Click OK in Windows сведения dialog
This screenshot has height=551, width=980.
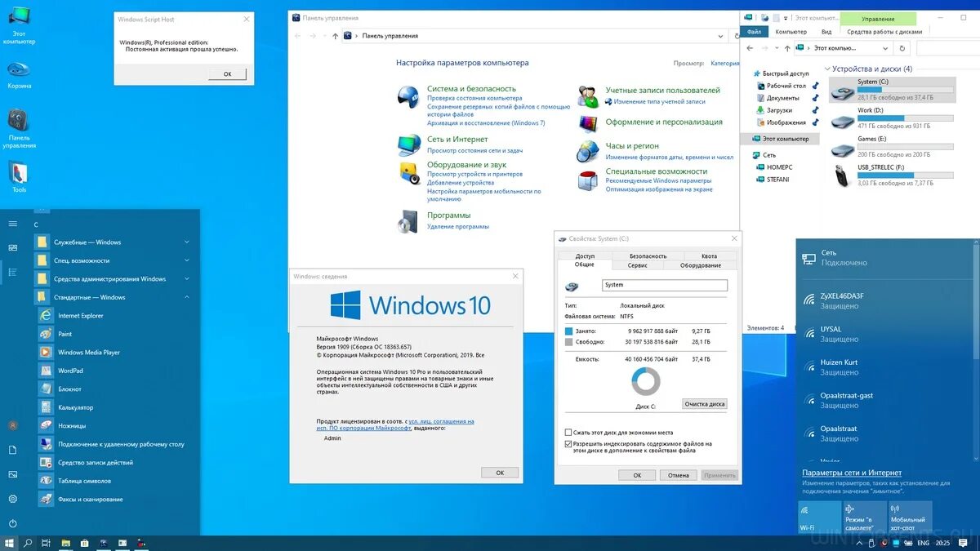point(500,473)
